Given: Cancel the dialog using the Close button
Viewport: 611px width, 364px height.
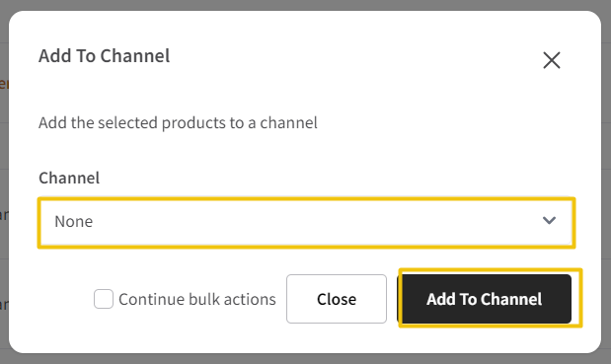Looking at the screenshot, I should pyautogui.click(x=337, y=299).
